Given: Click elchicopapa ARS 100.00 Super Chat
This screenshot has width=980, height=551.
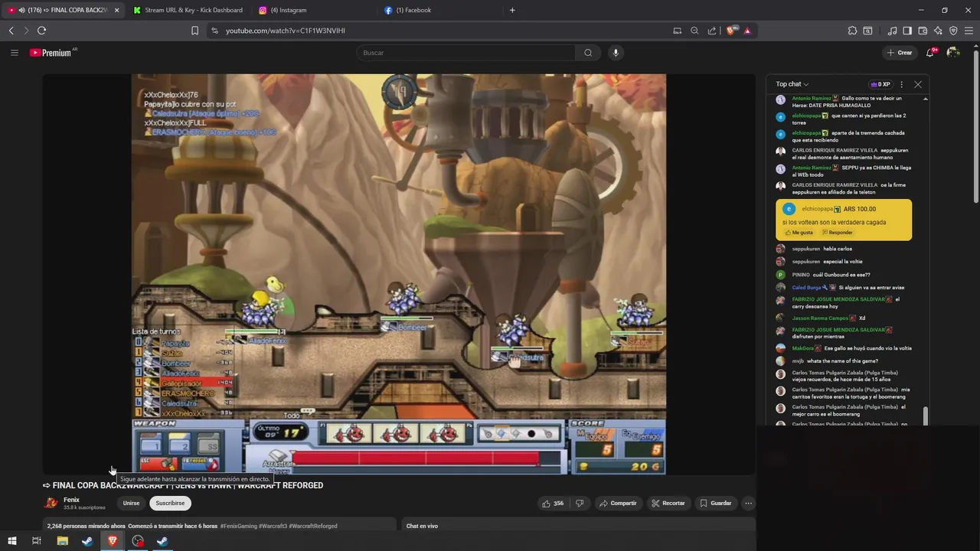Looking at the screenshot, I should click(844, 220).
